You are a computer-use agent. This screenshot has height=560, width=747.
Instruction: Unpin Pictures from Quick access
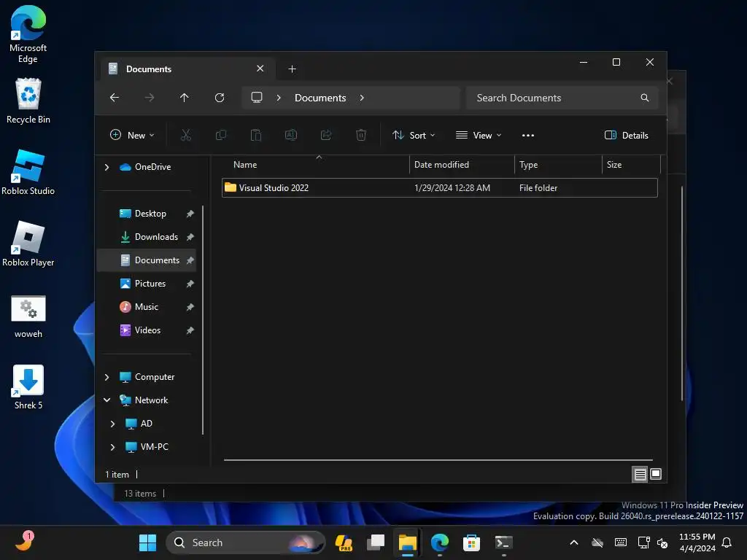(190, 284)
